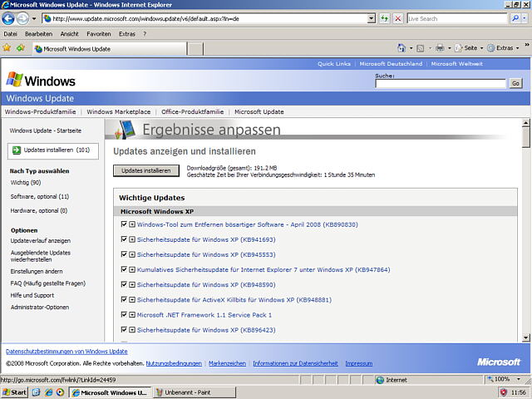The image size is (532, 399).
Task: Click the Show Desktop quick launch icon
Action: [37, 392]
